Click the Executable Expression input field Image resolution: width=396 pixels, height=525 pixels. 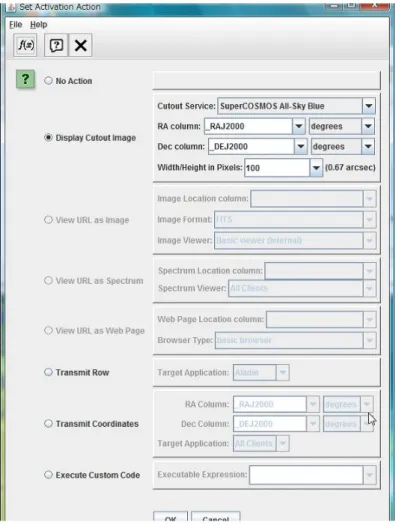pyautogui.click(x=306, y=475)
